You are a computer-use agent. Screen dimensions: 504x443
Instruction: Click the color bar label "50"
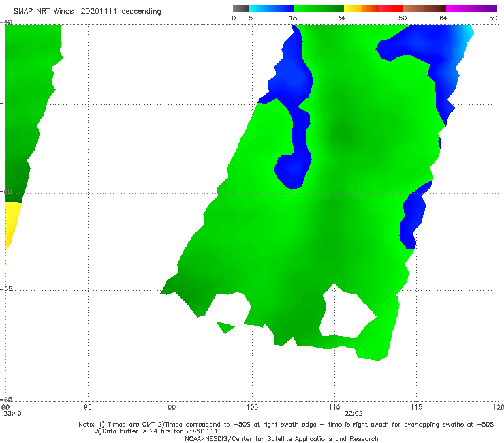point(403,18)
